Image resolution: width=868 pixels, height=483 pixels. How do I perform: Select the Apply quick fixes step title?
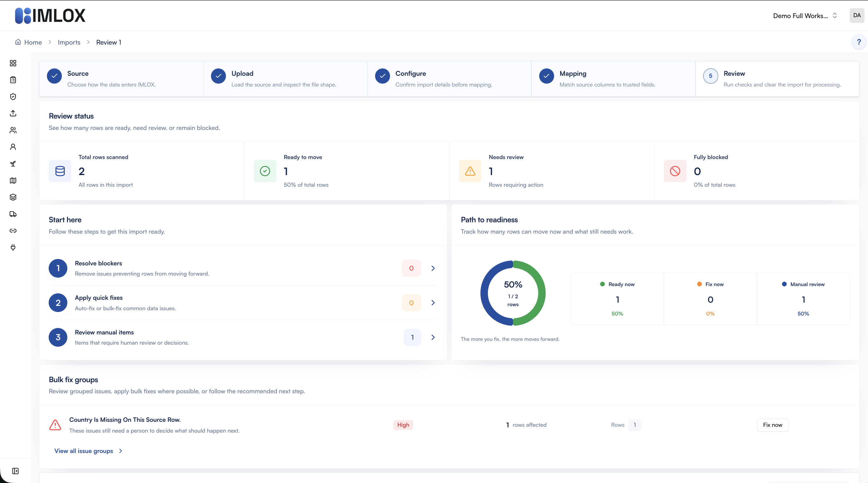click(99, 298)
